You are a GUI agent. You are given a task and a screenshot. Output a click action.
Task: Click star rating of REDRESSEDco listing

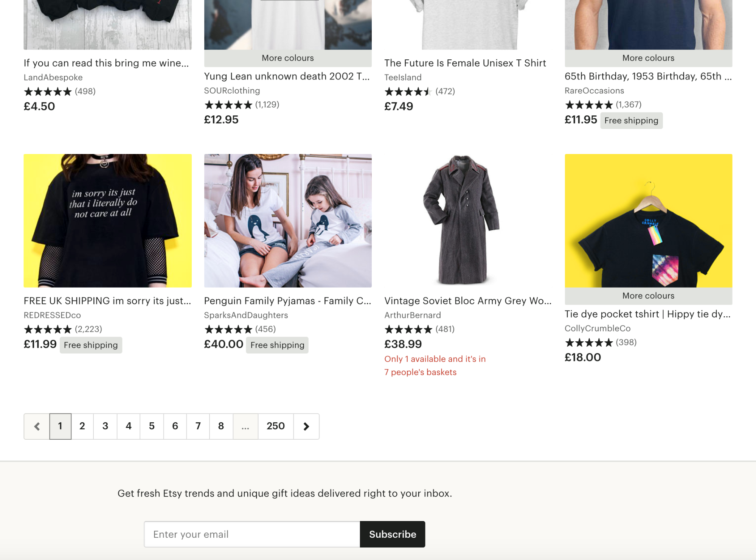[x=48, y=329]
